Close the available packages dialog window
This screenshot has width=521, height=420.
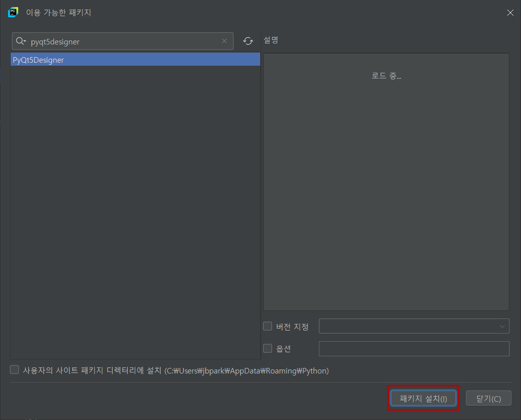click(510, 13)
